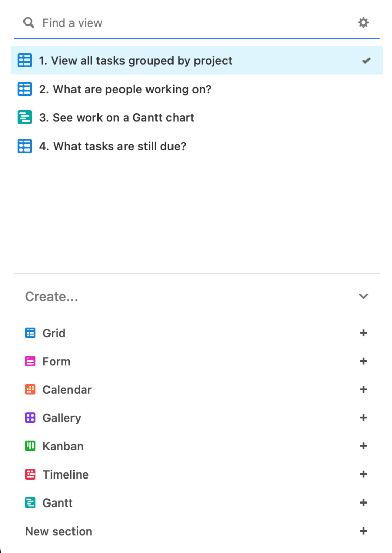Click the plus next to Kanban
Image resolution: width=392 pixels, height=553 pixels.
pyautogui.click(x=363, y=446)
